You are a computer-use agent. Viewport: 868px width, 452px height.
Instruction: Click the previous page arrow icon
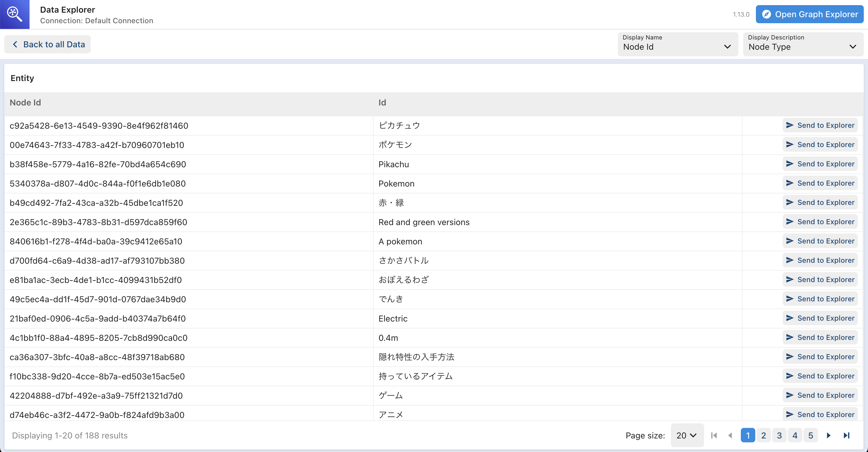[x=730, y=435]
